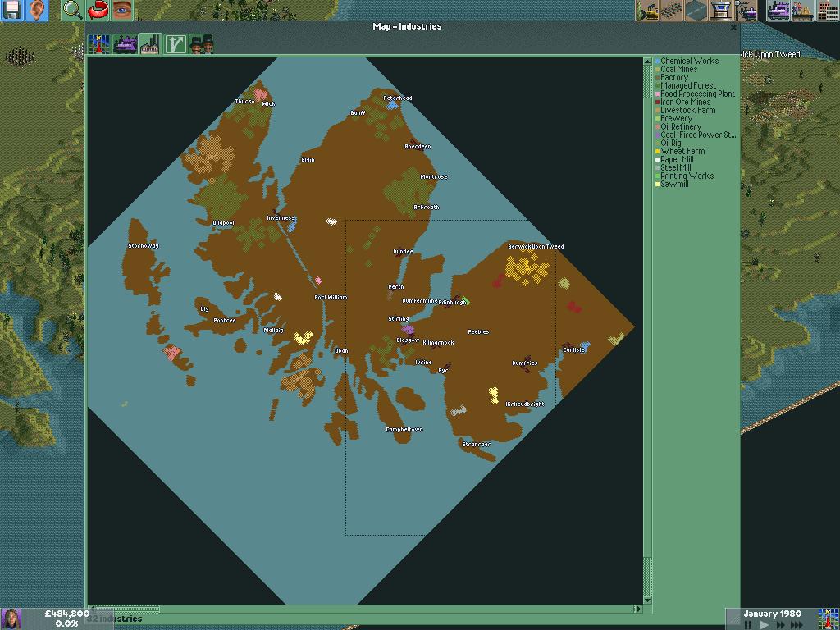Viewport: 840px width, 630px height.
Task: Switch to the routes map tab
Action: coord(175,44)
